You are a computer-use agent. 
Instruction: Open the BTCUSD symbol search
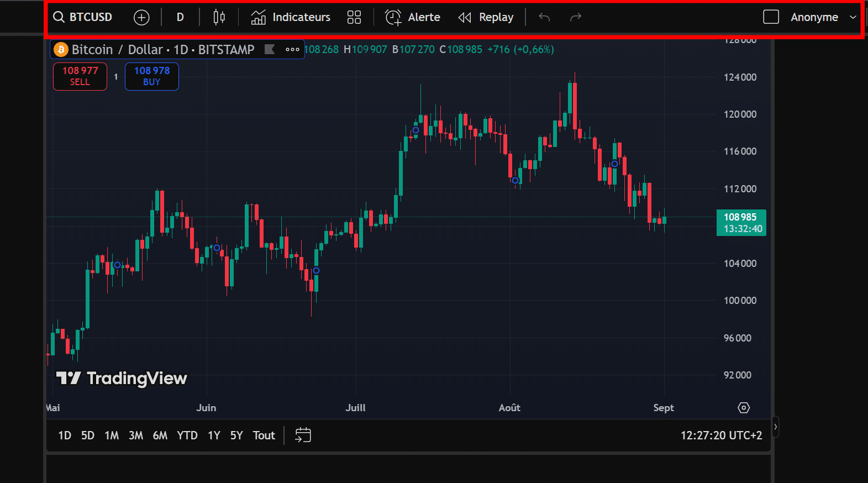[x=83, y=17]
